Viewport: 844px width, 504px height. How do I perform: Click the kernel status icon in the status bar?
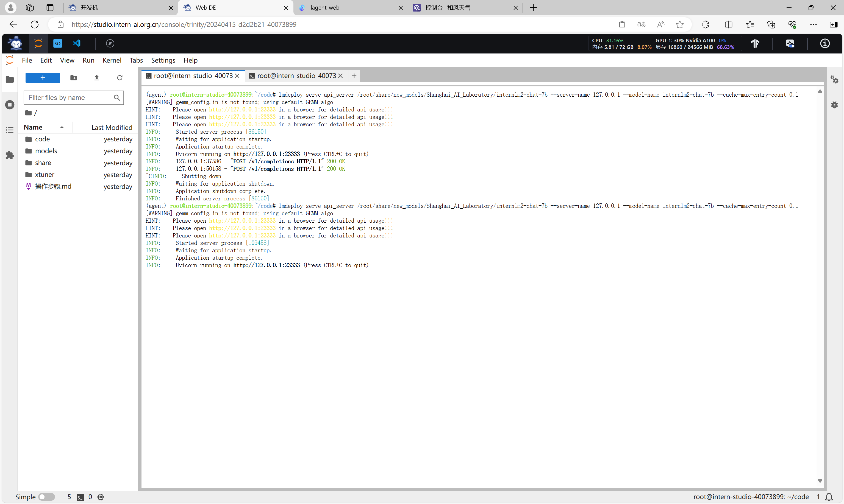(x=101, y=497)
